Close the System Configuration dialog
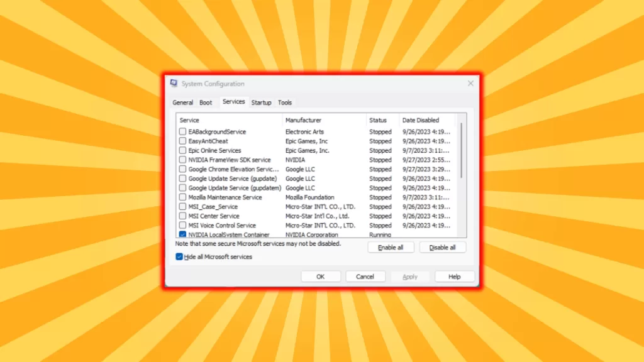 [x=470, y=84]
